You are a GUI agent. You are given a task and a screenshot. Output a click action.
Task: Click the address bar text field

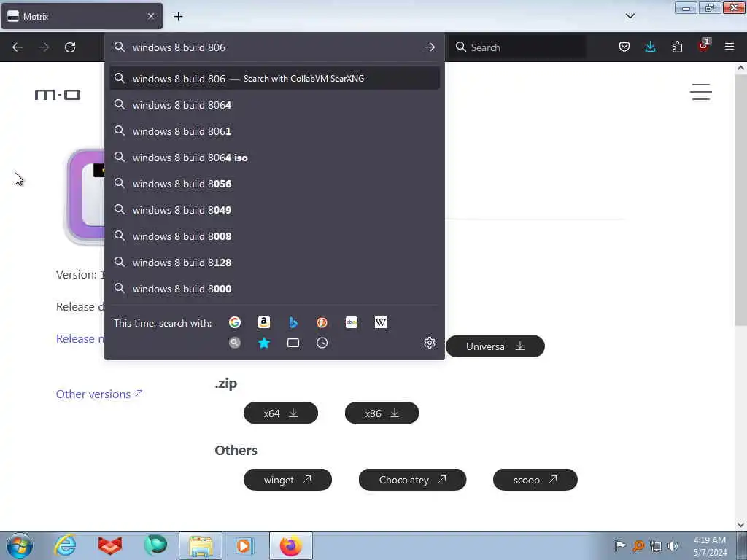274,47
